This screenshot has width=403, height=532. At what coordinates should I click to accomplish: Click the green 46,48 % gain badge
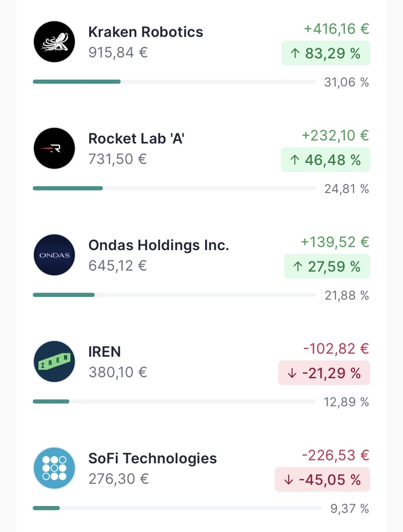coord(325,160)
